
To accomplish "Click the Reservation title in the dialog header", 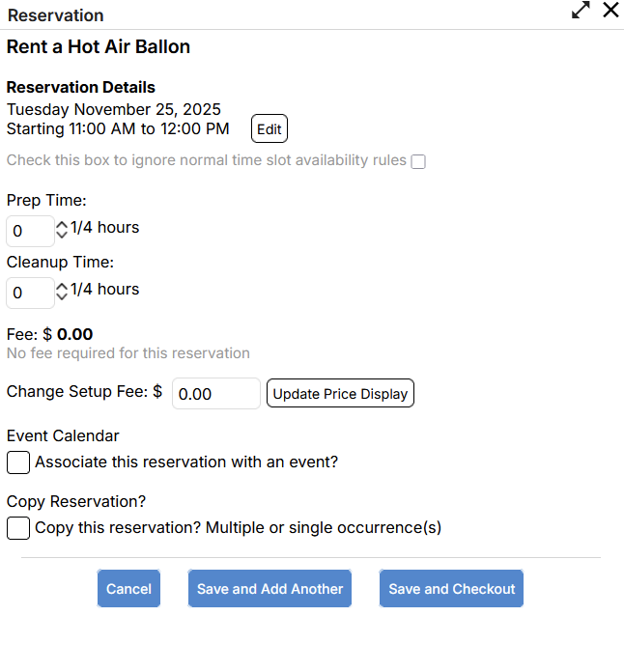I will [x=55, y=15].
